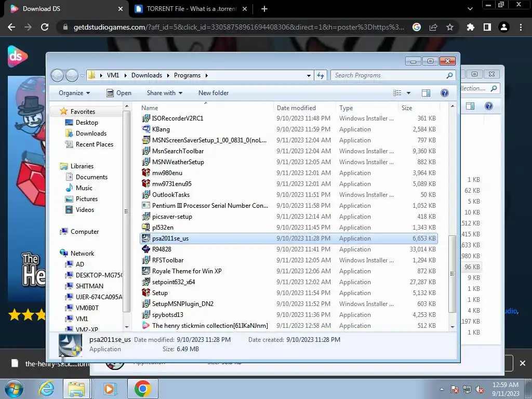532x399 pixels.
Task: Click the henry stickmin collection file icon
Action: (146, 325)
